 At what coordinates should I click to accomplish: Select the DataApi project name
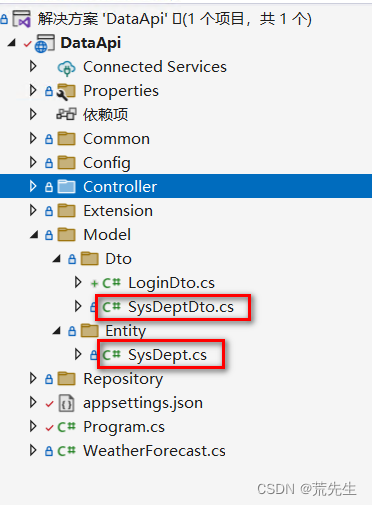(91, 43)
